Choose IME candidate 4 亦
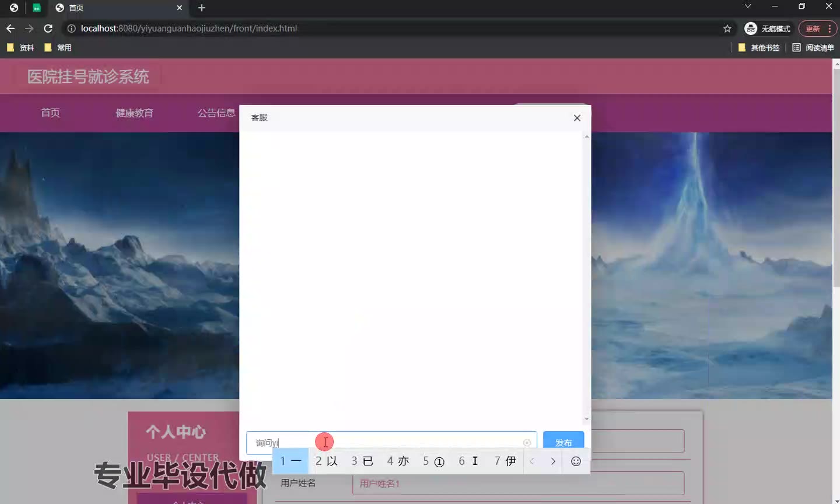 pos(398,461)
